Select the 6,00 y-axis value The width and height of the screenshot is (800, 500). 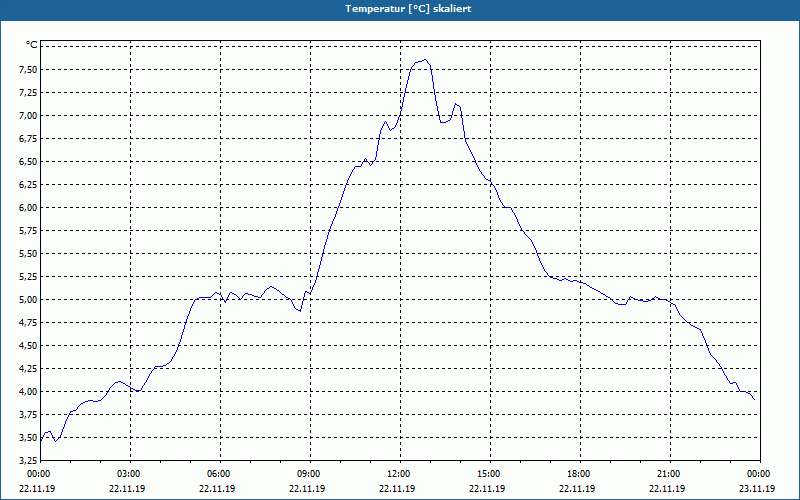pyautogui.click(x=28, y=207)
